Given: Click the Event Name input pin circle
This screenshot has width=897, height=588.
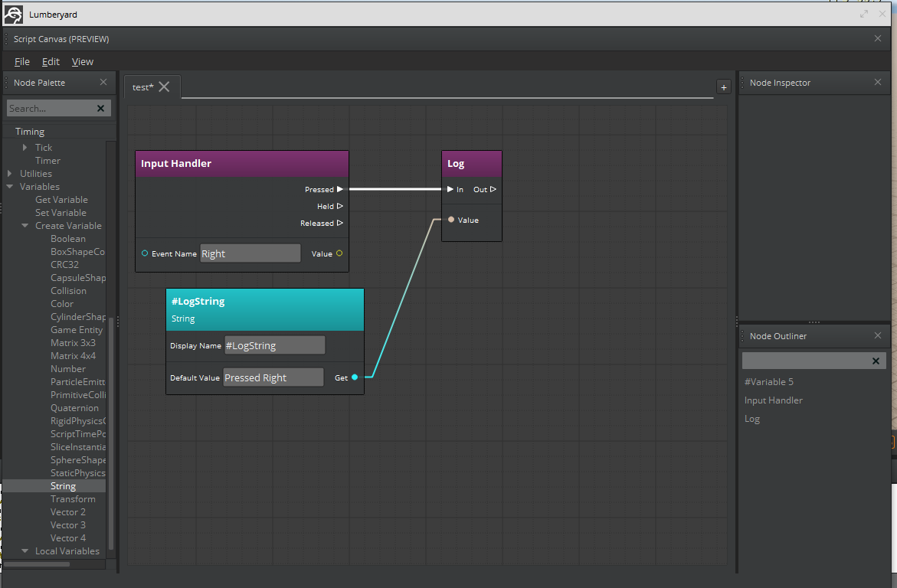Looking at the screenshot, I should 145,253.
